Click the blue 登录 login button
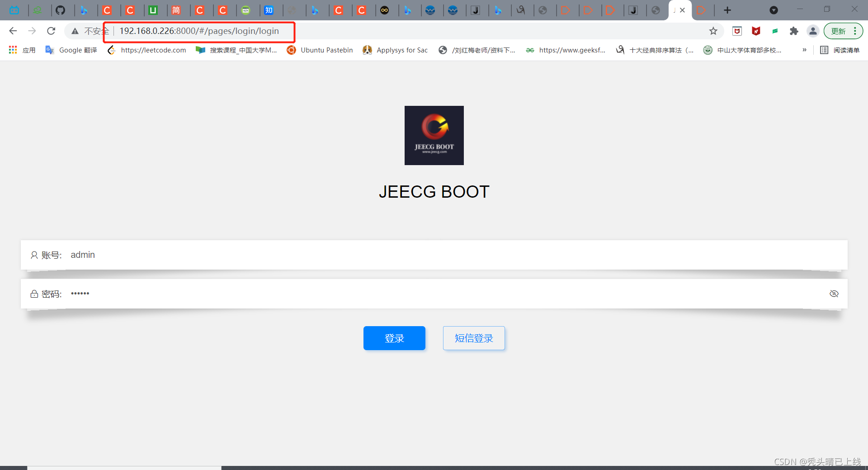 point(394,338)
